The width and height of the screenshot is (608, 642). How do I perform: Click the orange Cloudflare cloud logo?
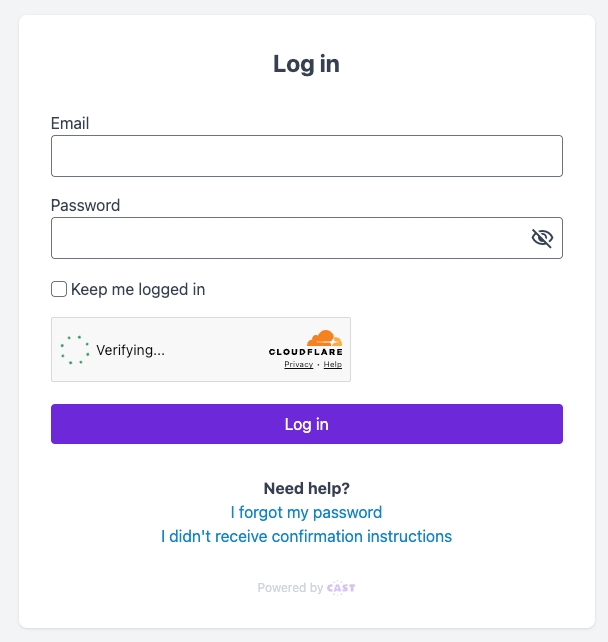tap(325, 338)
